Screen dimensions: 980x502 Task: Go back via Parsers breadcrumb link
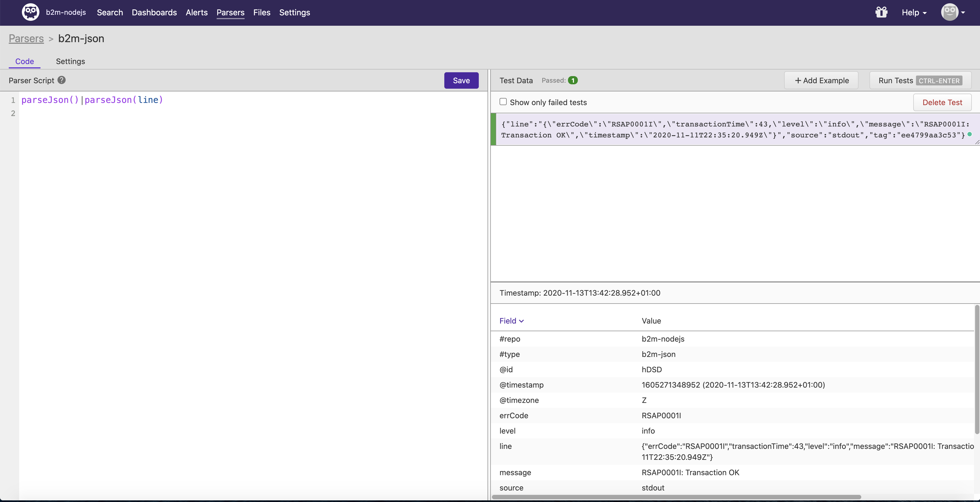coord(26,38)
